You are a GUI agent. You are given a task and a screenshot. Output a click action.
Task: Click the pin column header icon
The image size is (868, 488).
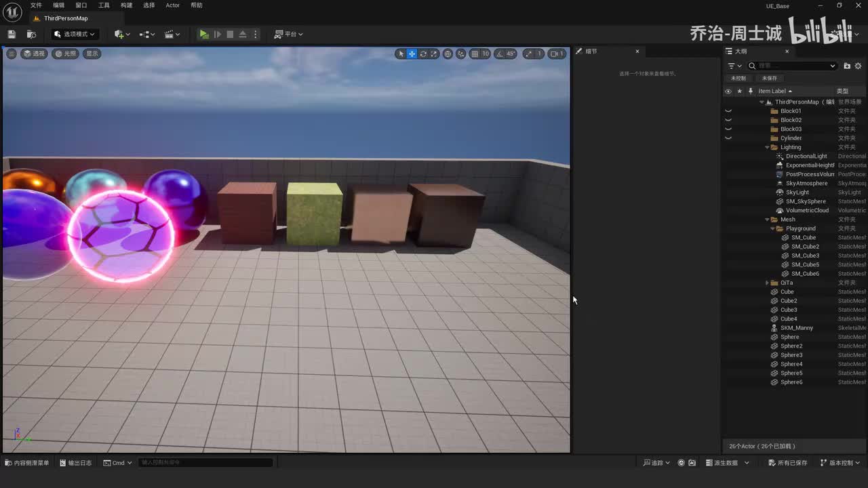[x=750, y=91]
